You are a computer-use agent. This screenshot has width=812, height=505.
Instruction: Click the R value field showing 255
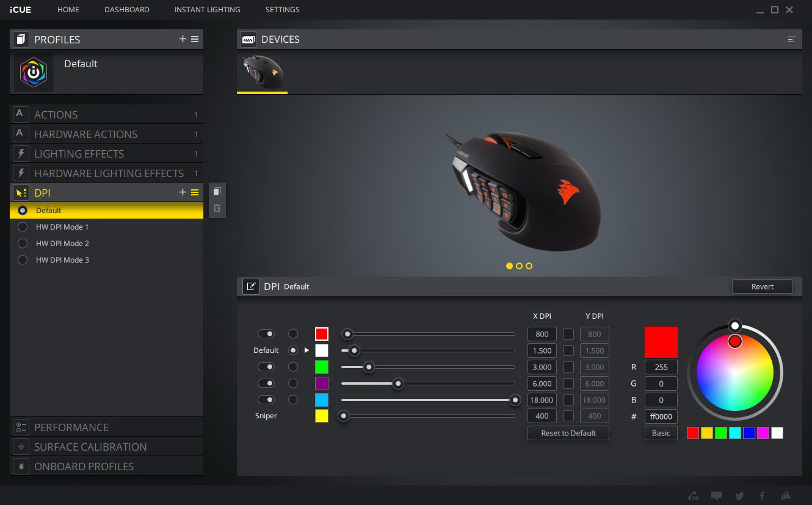pyautogui.click(x=661, y=367)
